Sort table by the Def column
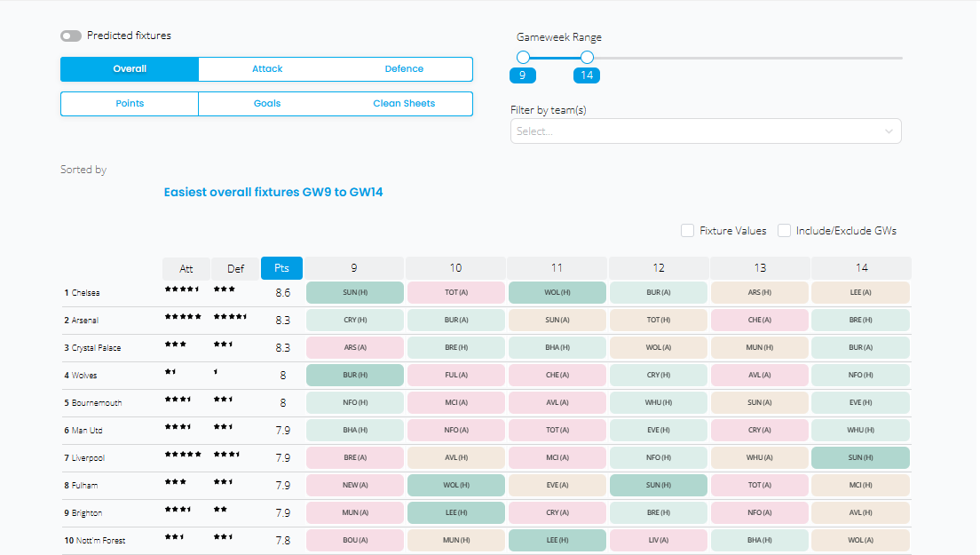Screen dimensions: 980x555 pyautogui.click(x=235, y=269)
